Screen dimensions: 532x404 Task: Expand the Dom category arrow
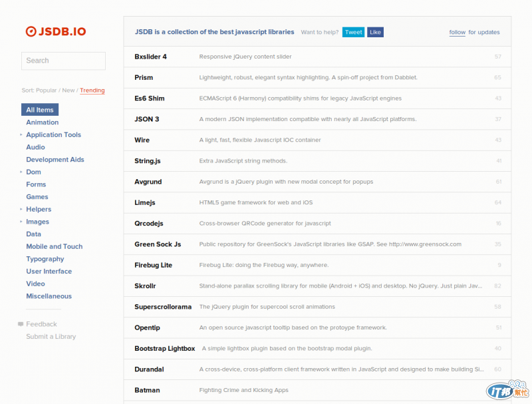coord(21,172)
